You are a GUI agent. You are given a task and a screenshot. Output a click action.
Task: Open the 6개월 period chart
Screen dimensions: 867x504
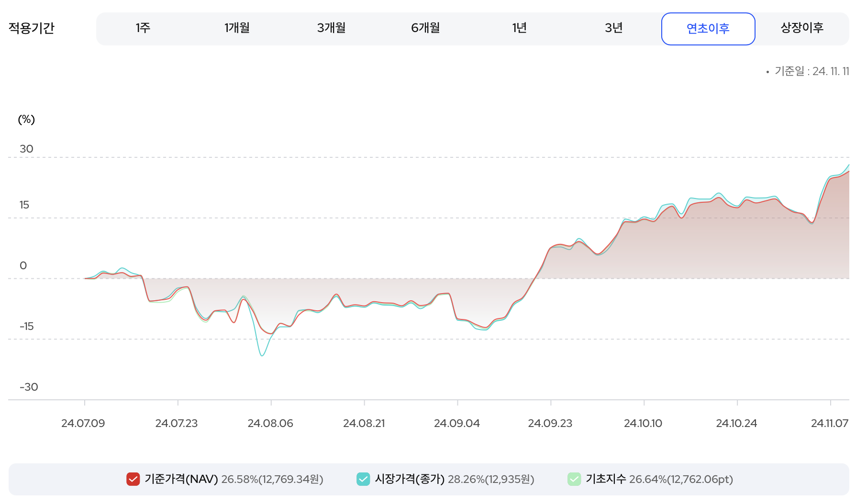425,28
